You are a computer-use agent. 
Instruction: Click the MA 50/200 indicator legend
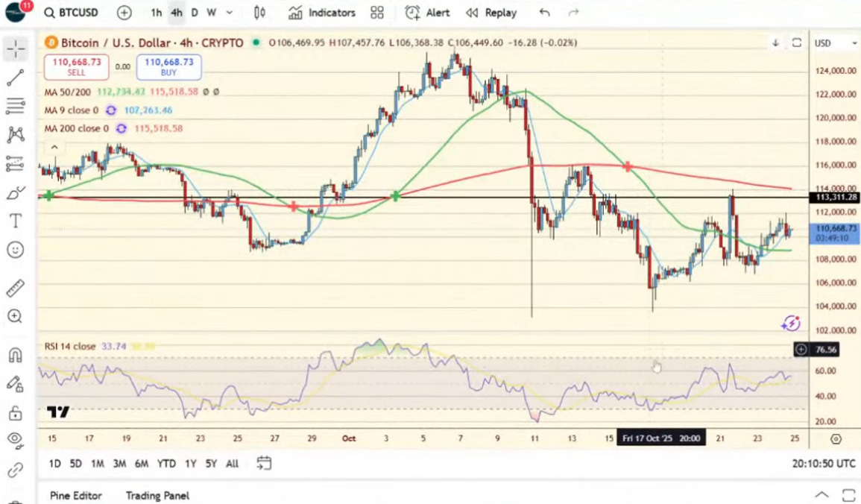(x=68, y=92)
